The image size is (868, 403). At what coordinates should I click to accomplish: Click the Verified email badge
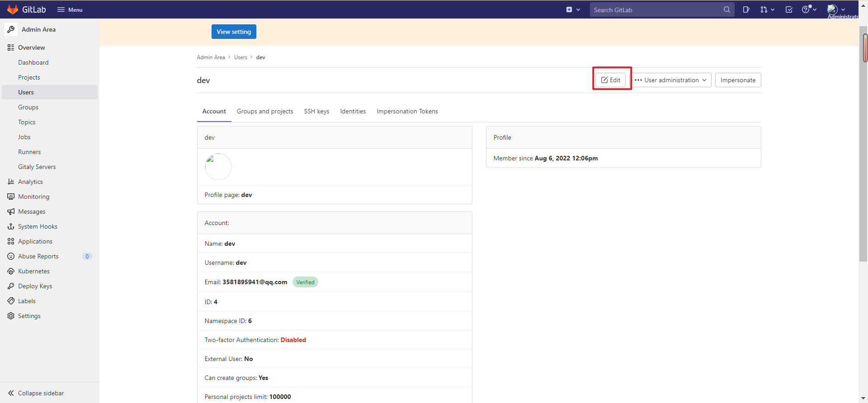[305, 282]
